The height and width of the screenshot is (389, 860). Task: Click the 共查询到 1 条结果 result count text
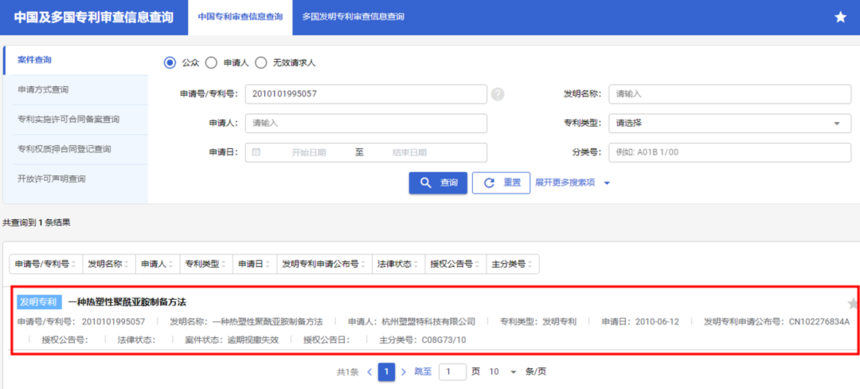coord(37,223)
